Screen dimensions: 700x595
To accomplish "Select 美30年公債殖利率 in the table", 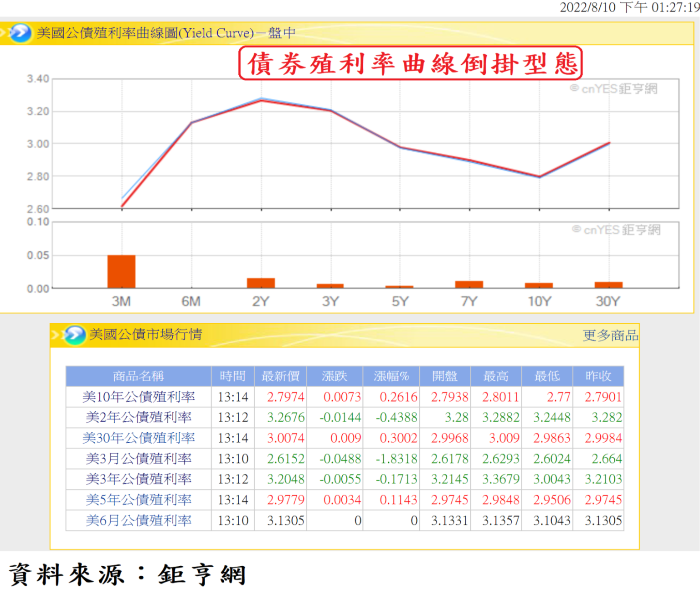I will pyautogui.click(x=139, y=438).
